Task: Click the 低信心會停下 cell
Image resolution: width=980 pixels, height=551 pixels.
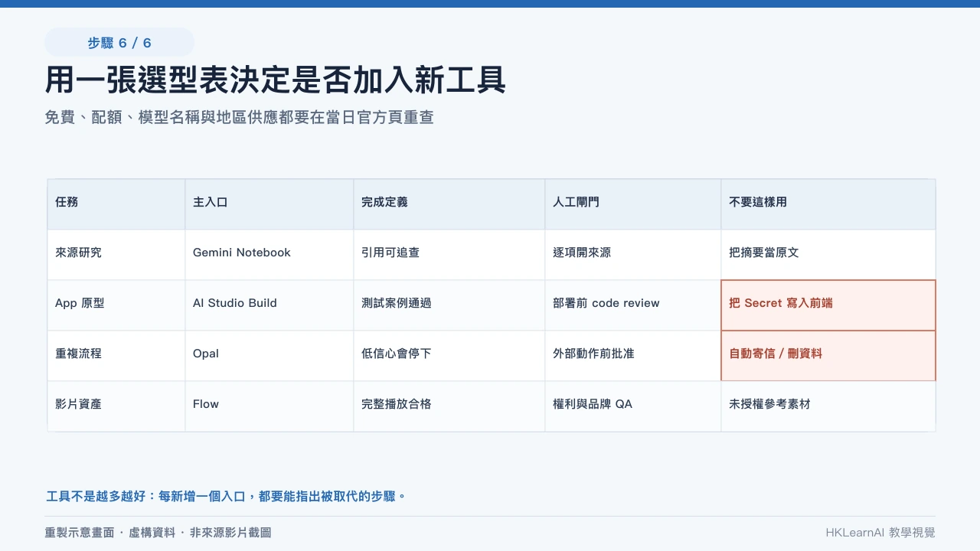Action: click(x=449, y=356)
